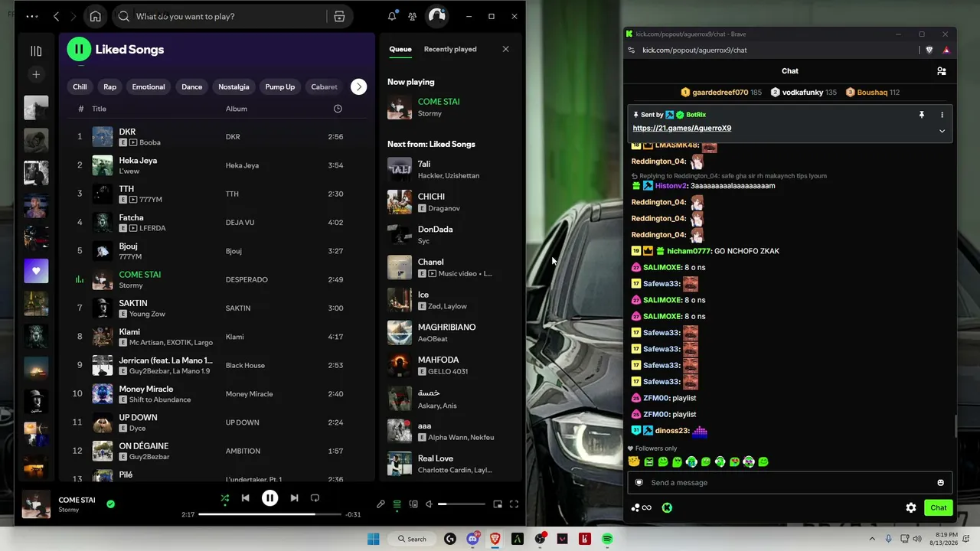Toggle shuffle in the Spotify player bar
The height and width of the screenshot is (551, 980).
[224, 498]
